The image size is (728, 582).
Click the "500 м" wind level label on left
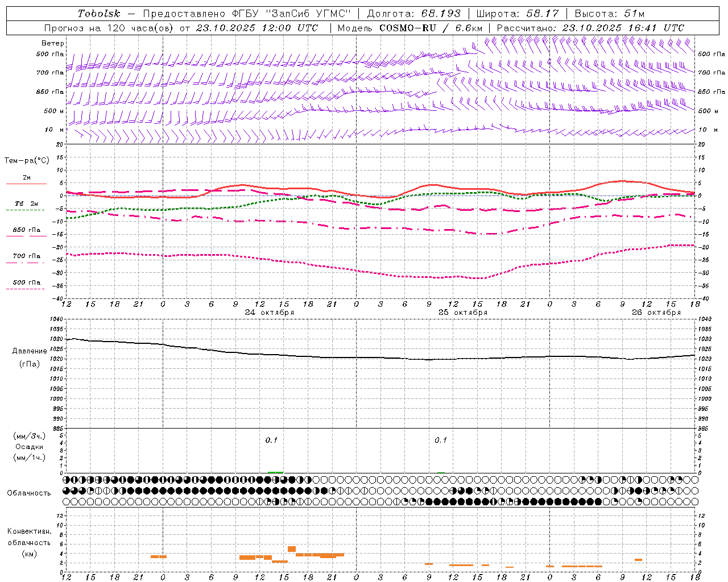(x=54, y=111)
